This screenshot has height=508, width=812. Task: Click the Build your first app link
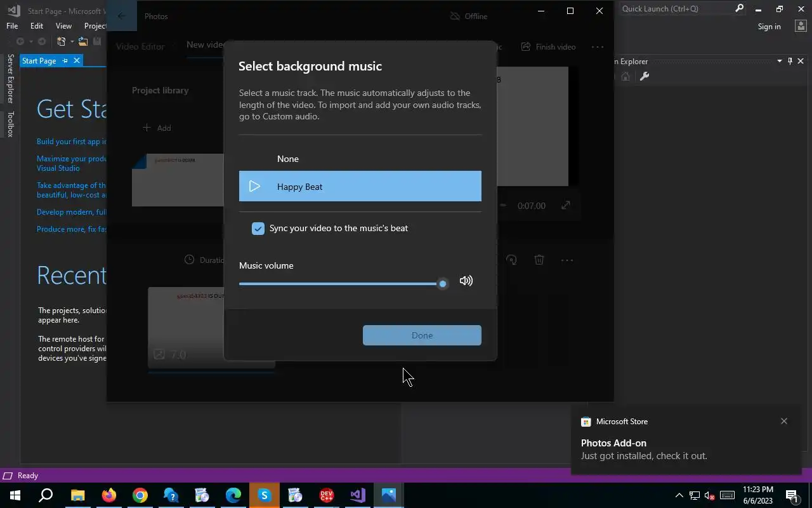pyautogui.click(x=71, y=142)
